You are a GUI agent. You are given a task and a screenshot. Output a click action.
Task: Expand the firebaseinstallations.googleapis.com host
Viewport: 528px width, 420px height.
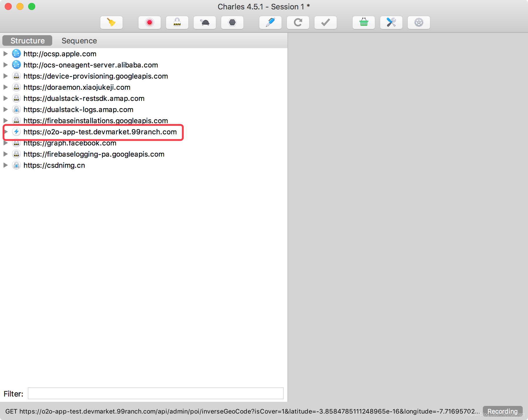click(5, 121)
